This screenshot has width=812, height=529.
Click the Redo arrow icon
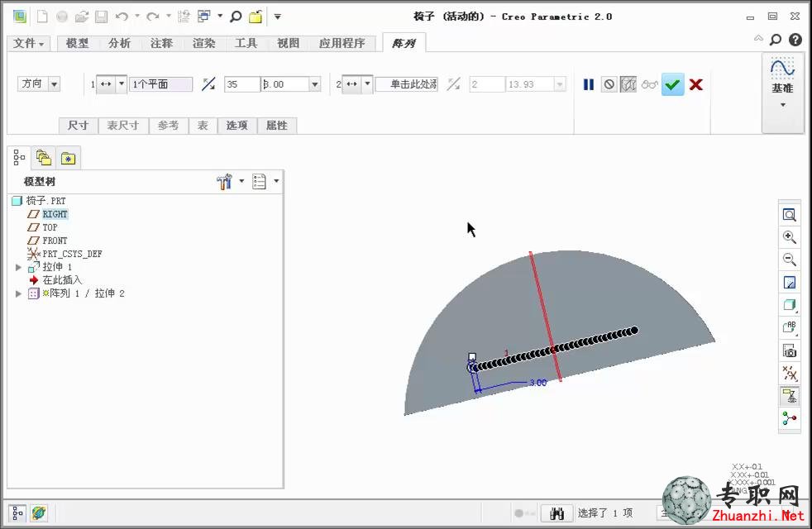click(152, 17)
